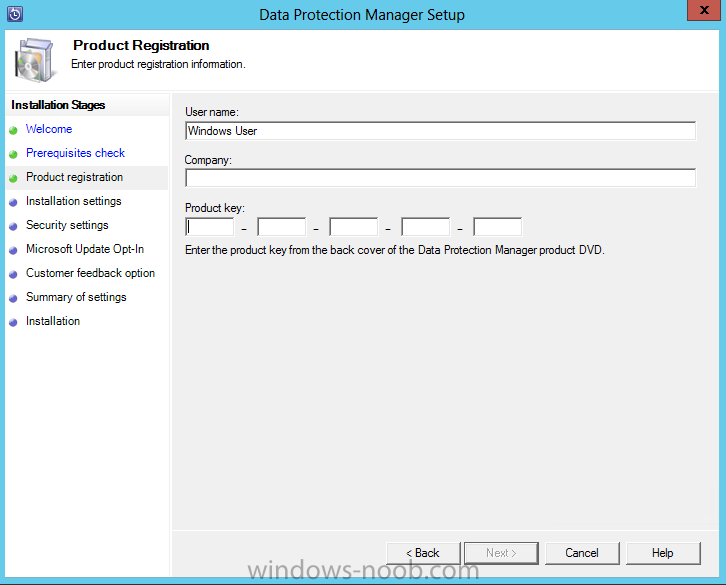Image resolution: width=726 pixels, height=585 pixels.
Task: Click green bullet beside Product registration
Action: pyautogui.click(x=13, y=178)
